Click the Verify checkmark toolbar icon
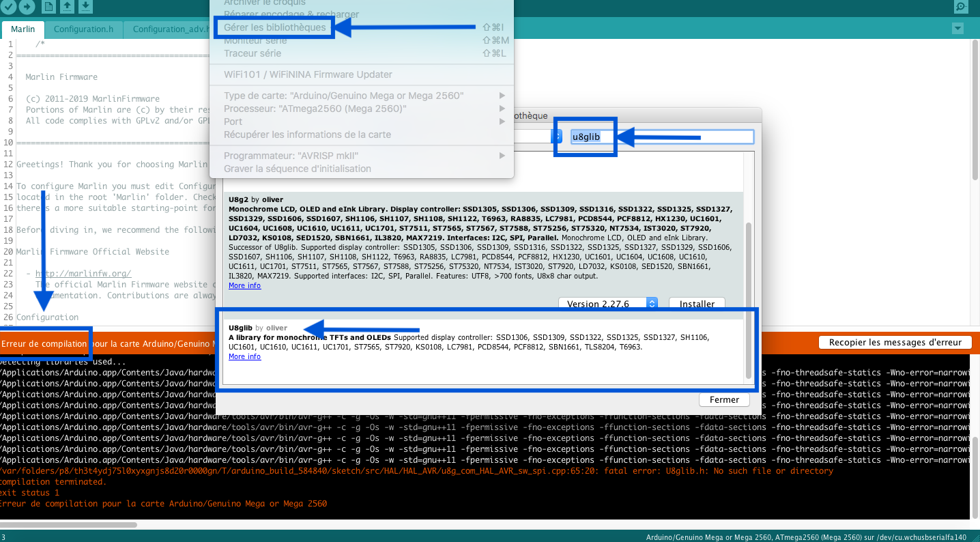Image resolution: width=980 pixels, height=542 pixels. (8, 7)
